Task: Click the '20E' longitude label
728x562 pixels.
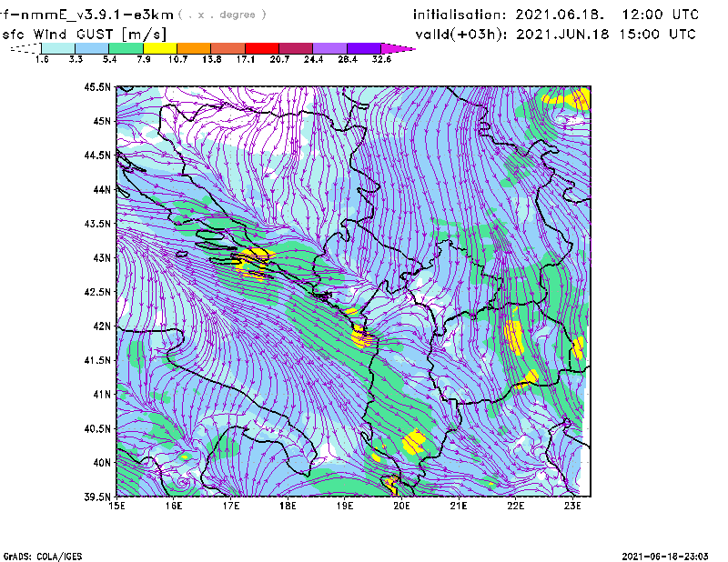Action: coord(401,506)
